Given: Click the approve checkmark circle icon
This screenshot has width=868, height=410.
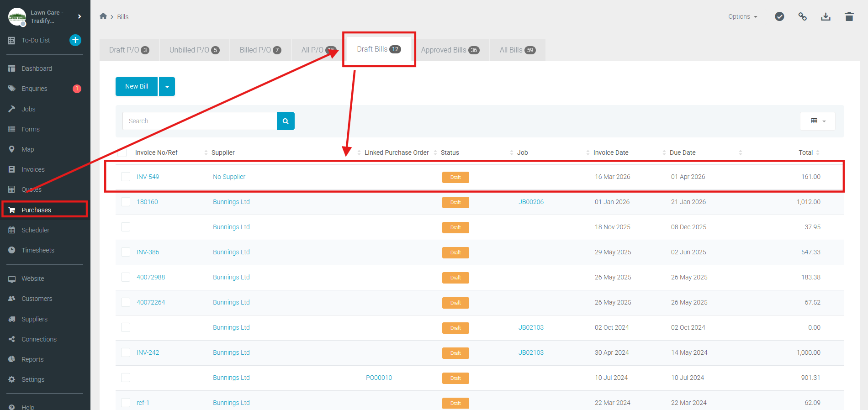Looking at the screenshot, I should (x=779, y=16).
